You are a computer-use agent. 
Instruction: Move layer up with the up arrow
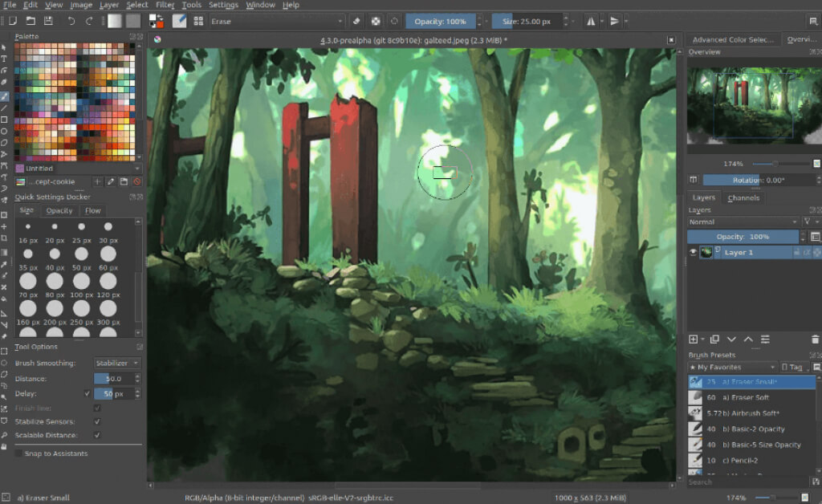click(748, 339)
